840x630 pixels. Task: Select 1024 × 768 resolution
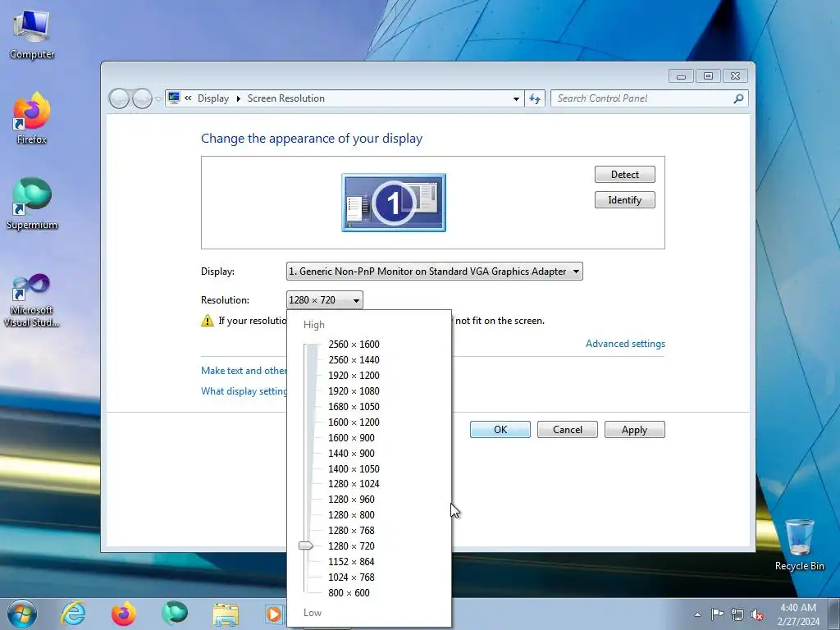pos(351,577)
